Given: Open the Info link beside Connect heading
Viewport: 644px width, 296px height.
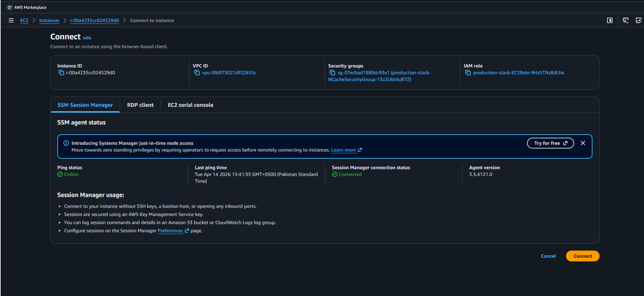Looking at the screenshot, I should pyautogui.click(x=87, y=38).
